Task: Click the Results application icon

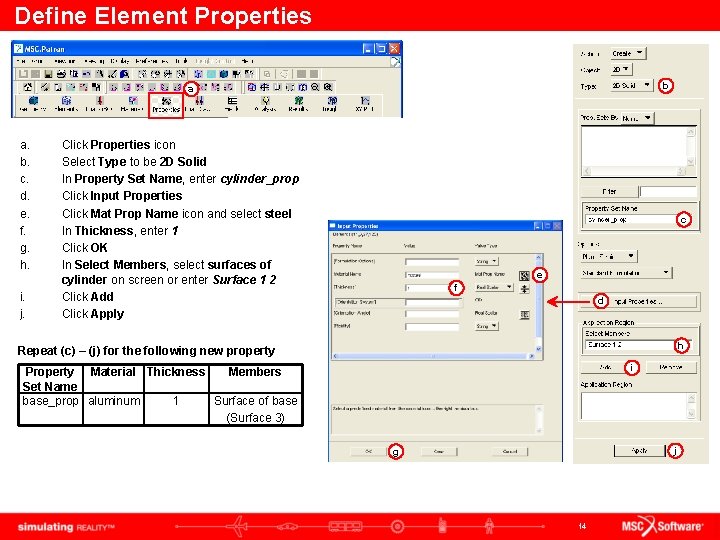Action: click(298, 104)
